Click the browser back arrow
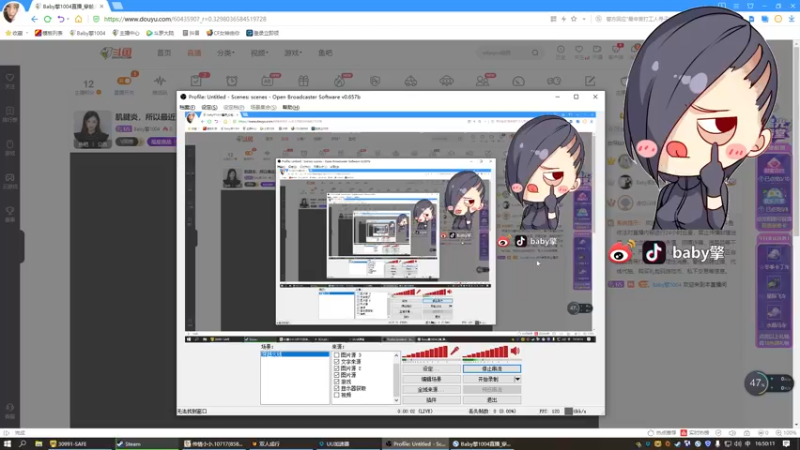This screenshot has width=800, height=450. 35,19
